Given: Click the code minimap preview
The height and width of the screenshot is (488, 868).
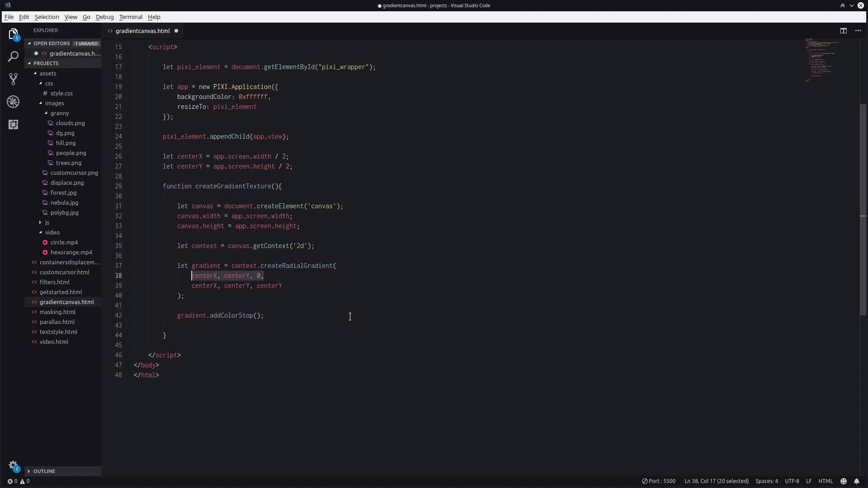Looking at the screenshot, I should (823, 60).
